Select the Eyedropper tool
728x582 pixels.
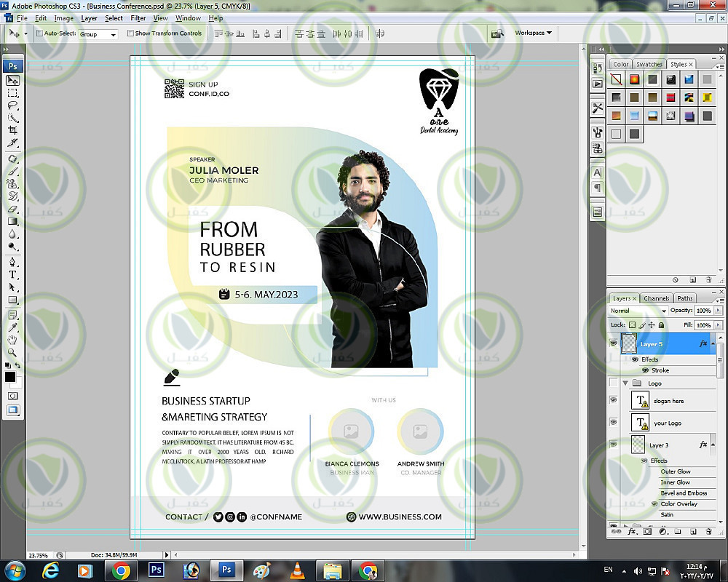coord(12,327)
